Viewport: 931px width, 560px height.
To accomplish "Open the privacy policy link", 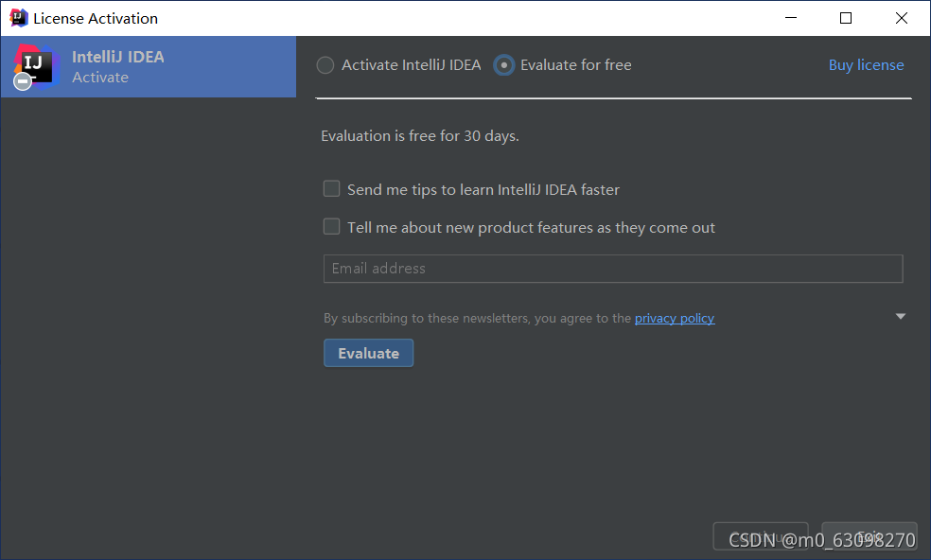I will [x=675, y=318].
